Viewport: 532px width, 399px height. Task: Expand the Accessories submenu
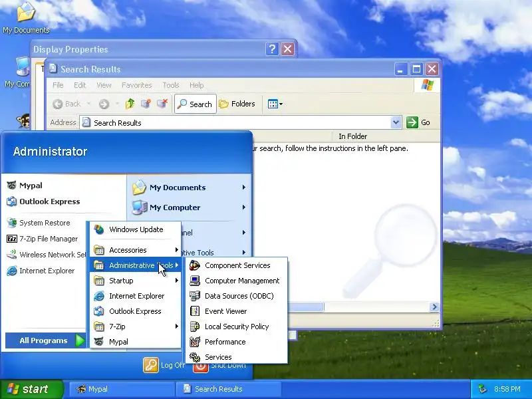136,250
